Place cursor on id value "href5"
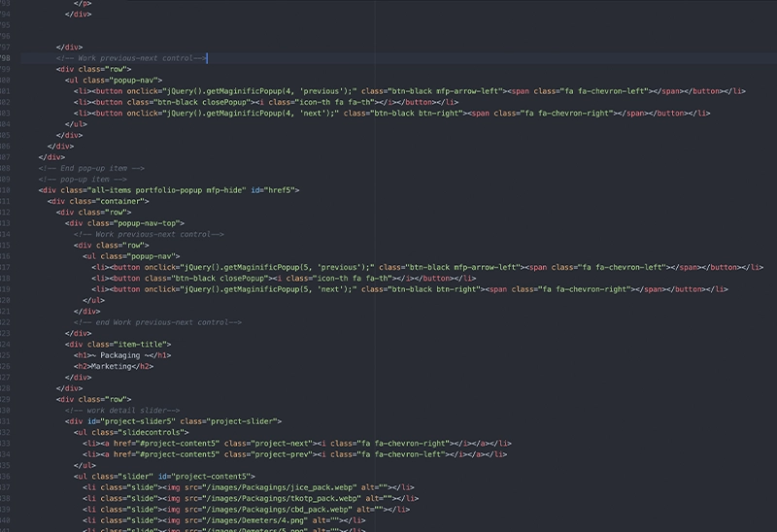Viewport: 777px width, 532px height. coord(281,190)
